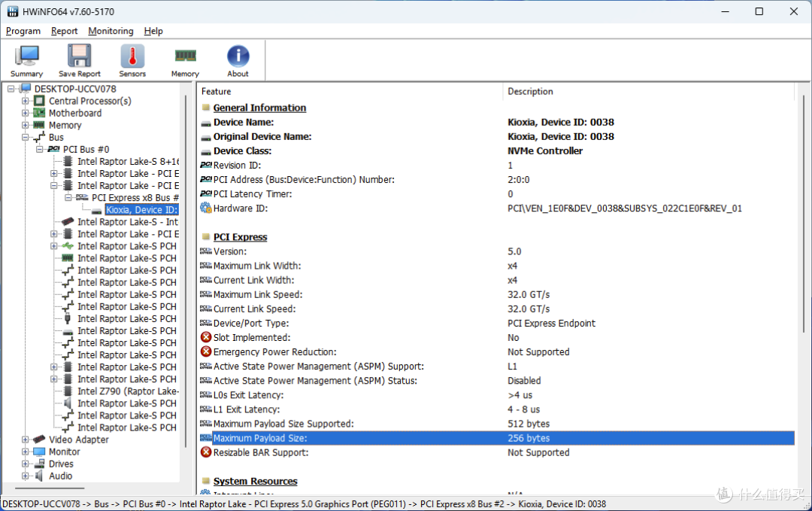This screenshot has height=511, width=812.
Task: Click the Video Adapter tree icon
Action: pyautogui.click(x=39, y=440)
